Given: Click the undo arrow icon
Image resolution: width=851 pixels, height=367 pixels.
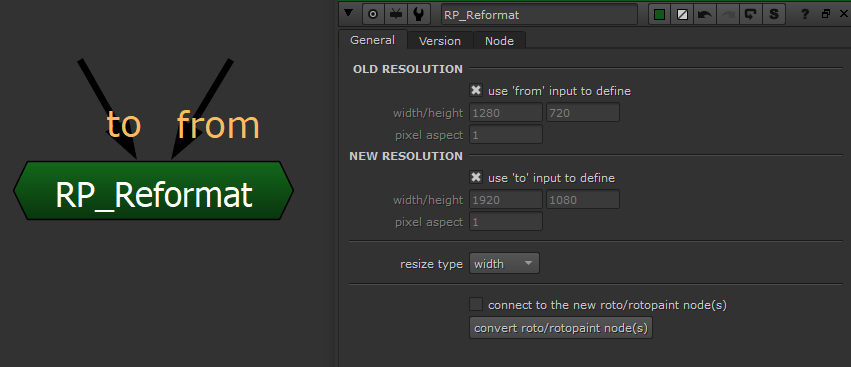Looking at the screenshot, I should point(704,15).
